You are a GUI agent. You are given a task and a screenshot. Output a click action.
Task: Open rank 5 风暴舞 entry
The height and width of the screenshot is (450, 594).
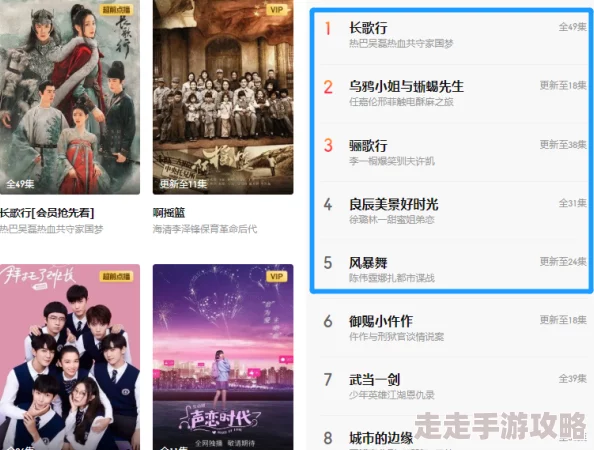point(453,269)
